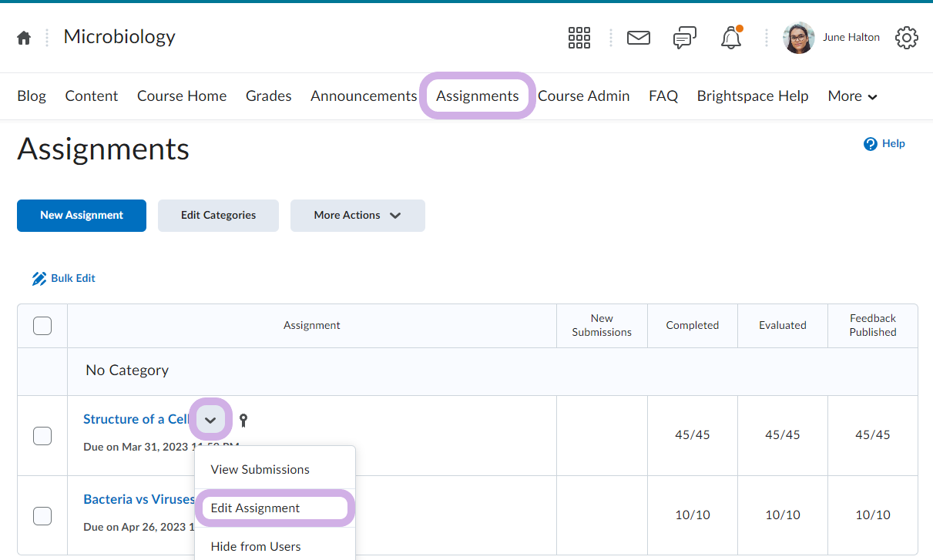Check update alerts bell icon
The image size is (933, 560).
pyautogui.click(x=730, y=39)
